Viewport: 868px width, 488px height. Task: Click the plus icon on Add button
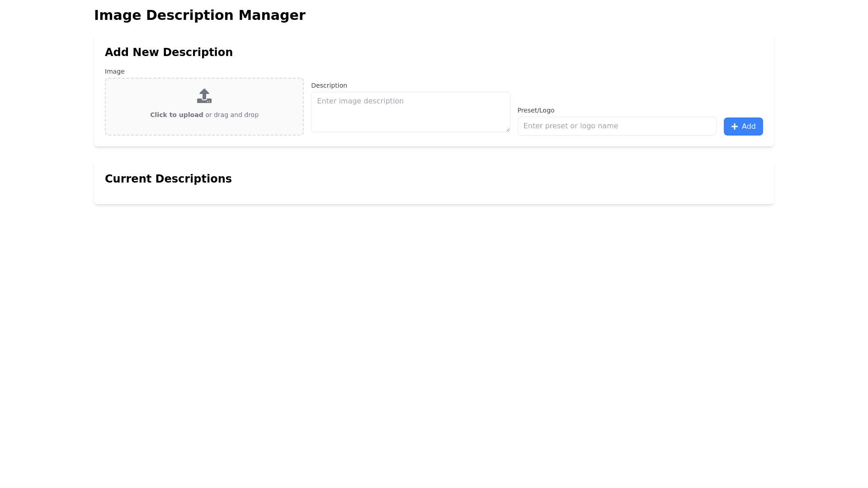click(735, 127)
